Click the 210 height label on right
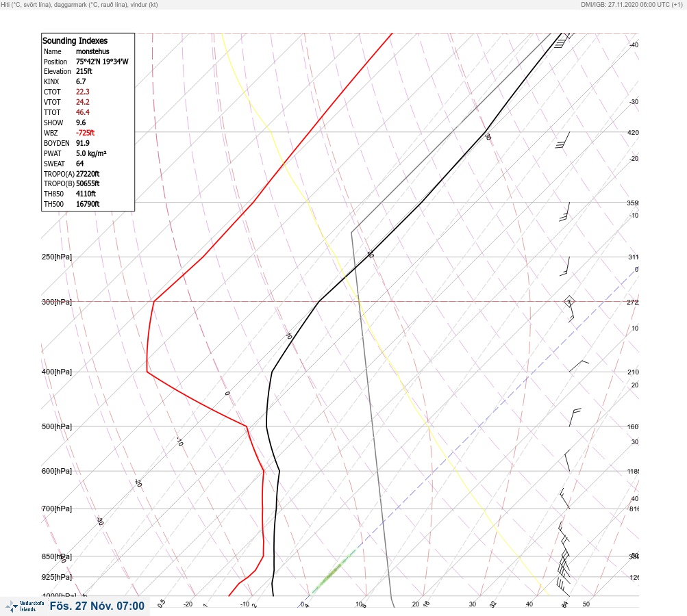Viewport: 687px width, 616px height. (x=633, y=372)
